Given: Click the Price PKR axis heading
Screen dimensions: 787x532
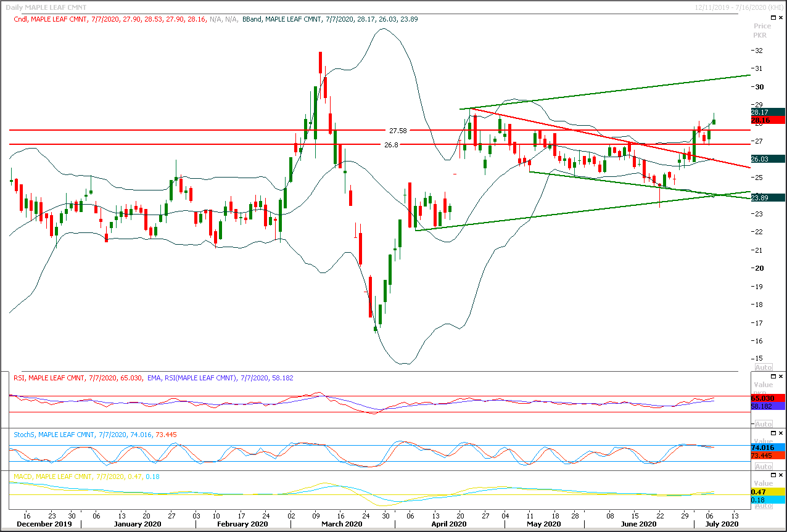Looking at the screenshot, I should pyautogui.click(x=762, y=31).
